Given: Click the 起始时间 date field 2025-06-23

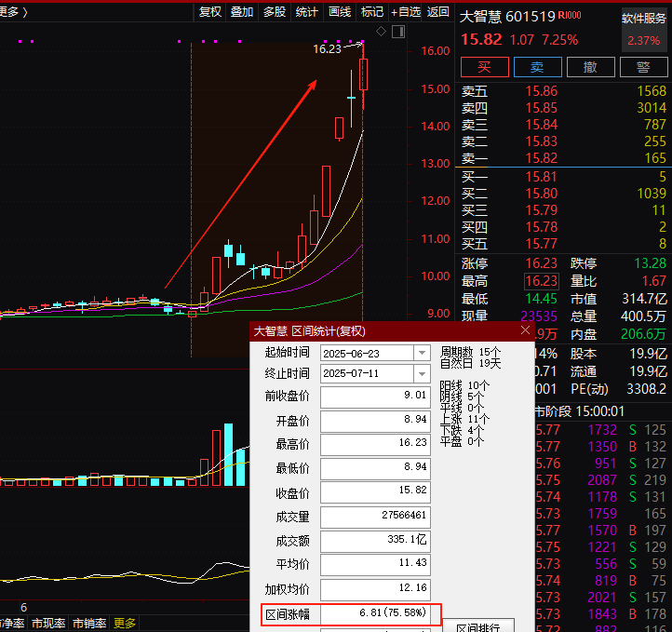Looking at the screenshot, I should (x=367, y=353).
